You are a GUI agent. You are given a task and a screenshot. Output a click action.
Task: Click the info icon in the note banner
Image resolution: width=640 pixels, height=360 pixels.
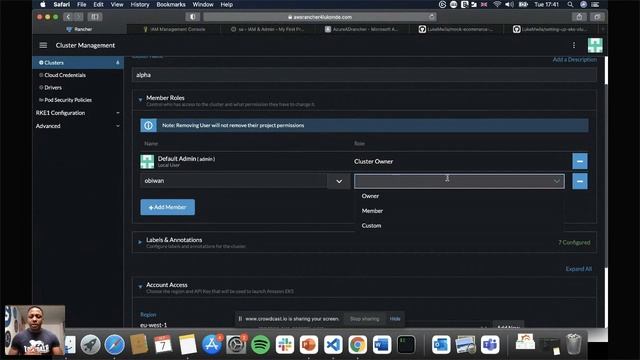pos(148,125)
